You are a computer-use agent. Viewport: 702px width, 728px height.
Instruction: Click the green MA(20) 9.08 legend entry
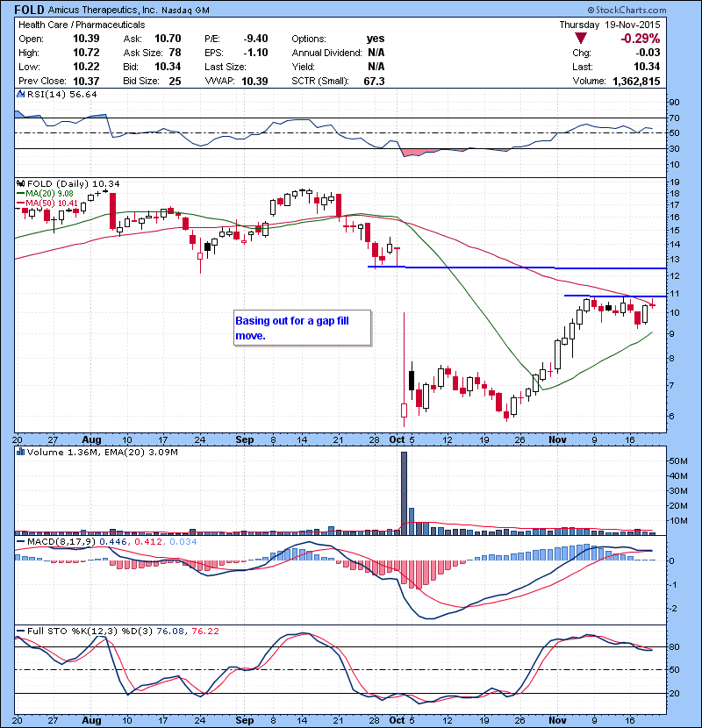[x=45, y=194]
